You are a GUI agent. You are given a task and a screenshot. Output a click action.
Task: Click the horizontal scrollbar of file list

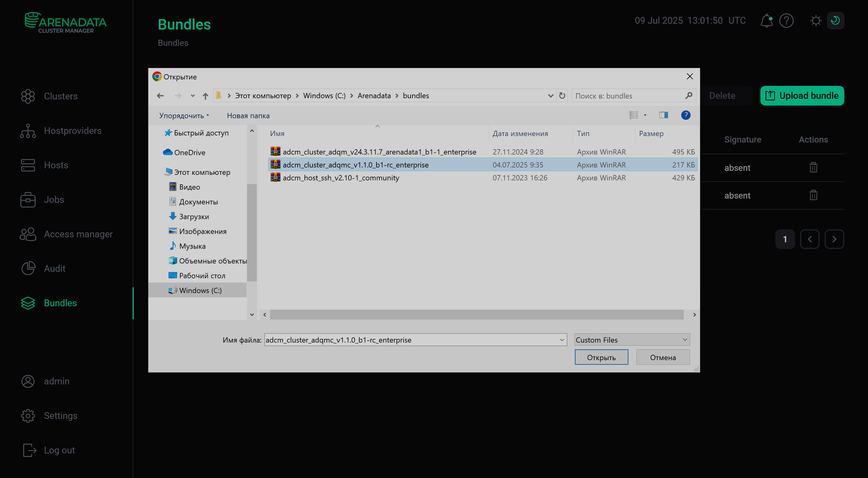(x=476, y=315)
